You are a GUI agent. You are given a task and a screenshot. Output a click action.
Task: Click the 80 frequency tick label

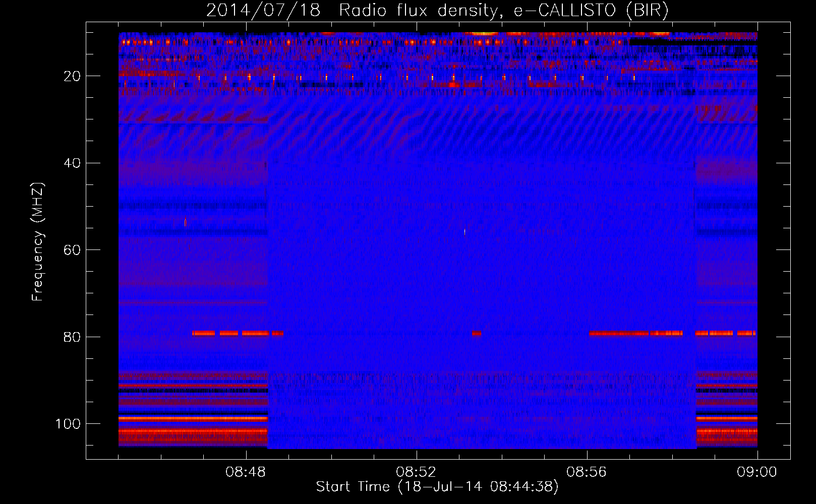pos(73,337)
